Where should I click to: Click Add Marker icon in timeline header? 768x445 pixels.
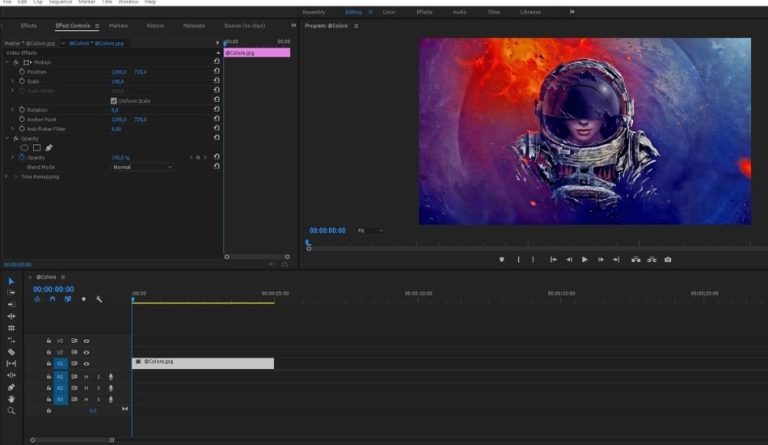point(84,299)
